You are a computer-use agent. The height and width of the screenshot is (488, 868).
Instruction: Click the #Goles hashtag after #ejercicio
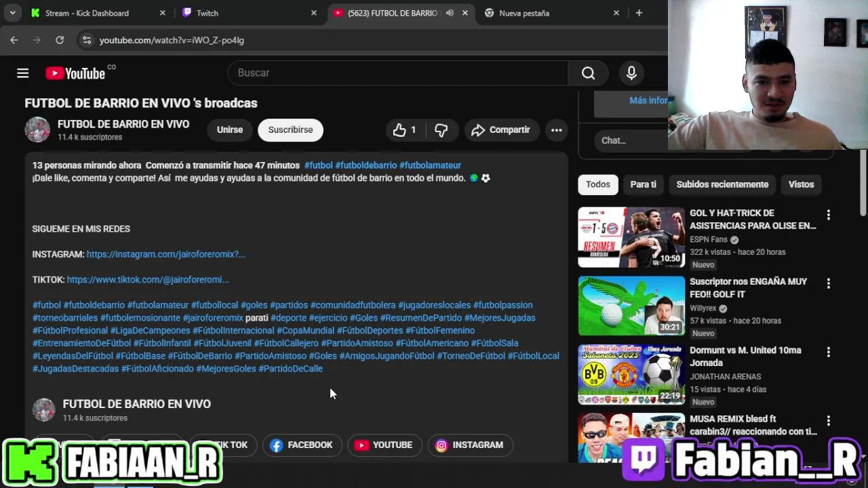363,318
